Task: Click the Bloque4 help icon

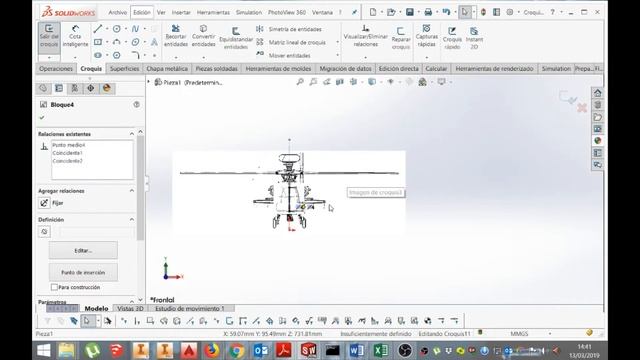Action: coord(136,104)
